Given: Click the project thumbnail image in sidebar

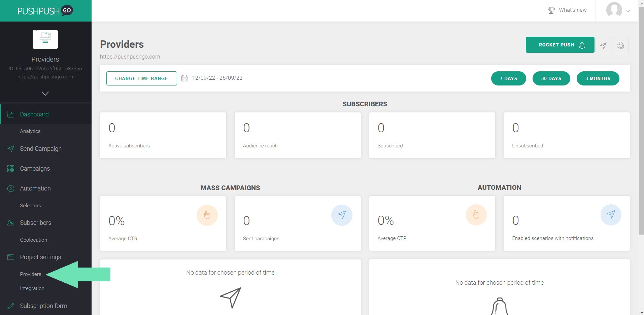Looking at the screenshot, I should coord(45,39).
